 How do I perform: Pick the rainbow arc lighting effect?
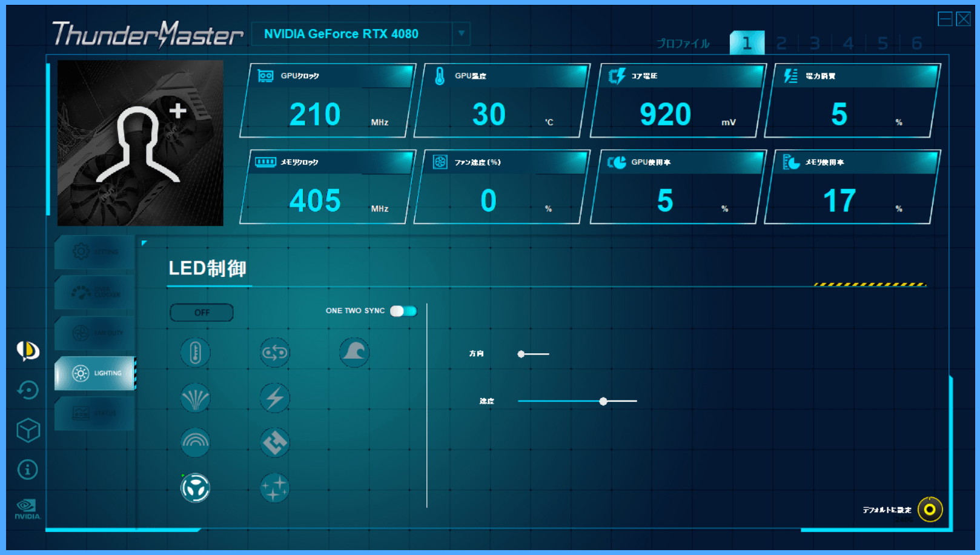pos(195,443)
